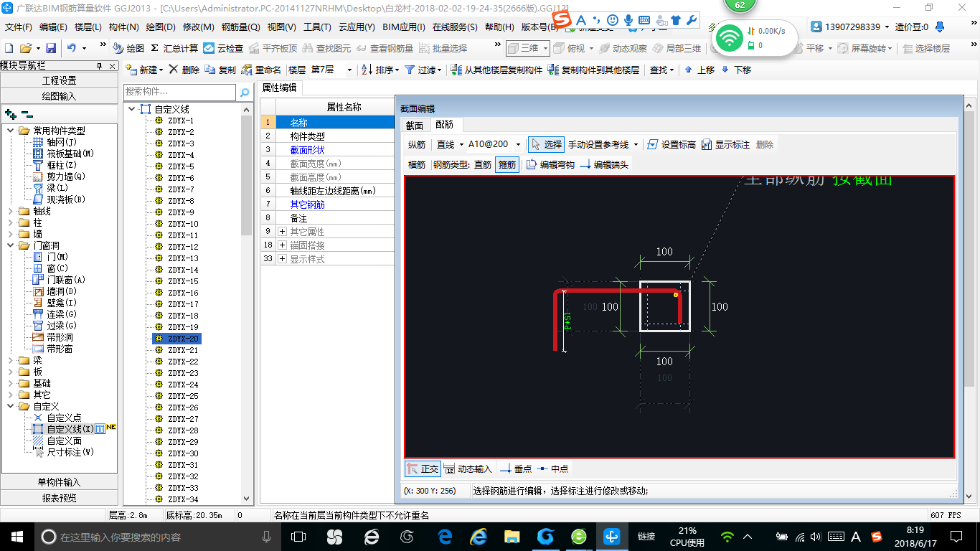The height and width of the screenshot is (551, 980).
Task: Pin the 模块导航栏 panel
Action: coord(100,66)
